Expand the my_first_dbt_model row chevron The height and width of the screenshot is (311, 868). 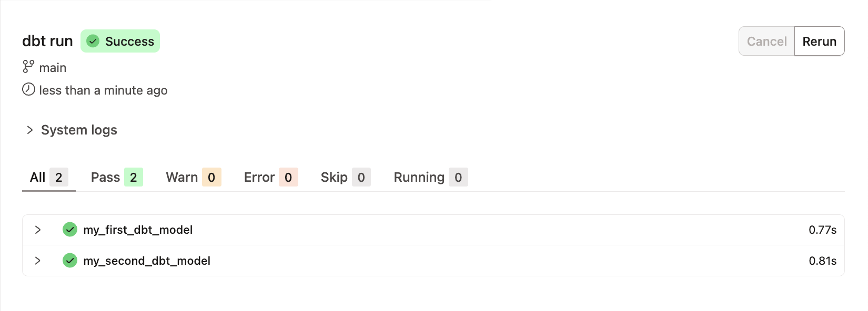[37, 230]
